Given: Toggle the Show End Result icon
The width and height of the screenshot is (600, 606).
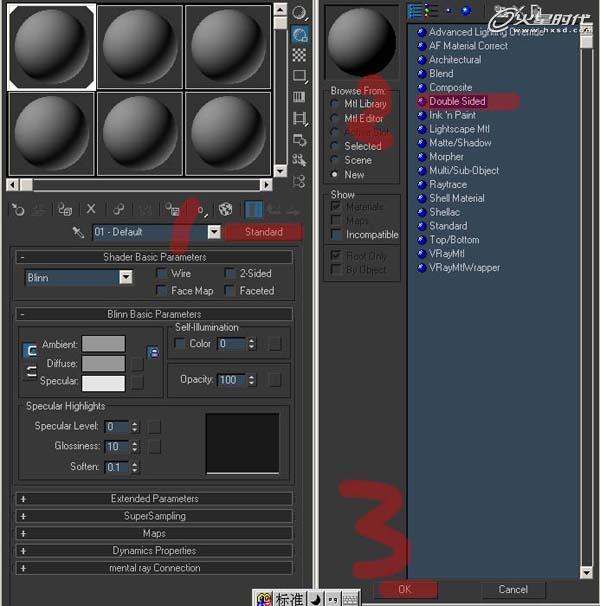Looking at the screenshot, I should point(254,210).
